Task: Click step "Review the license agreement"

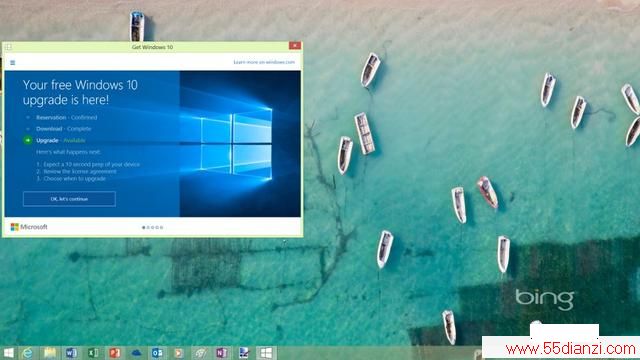Action: pos(76,171)
